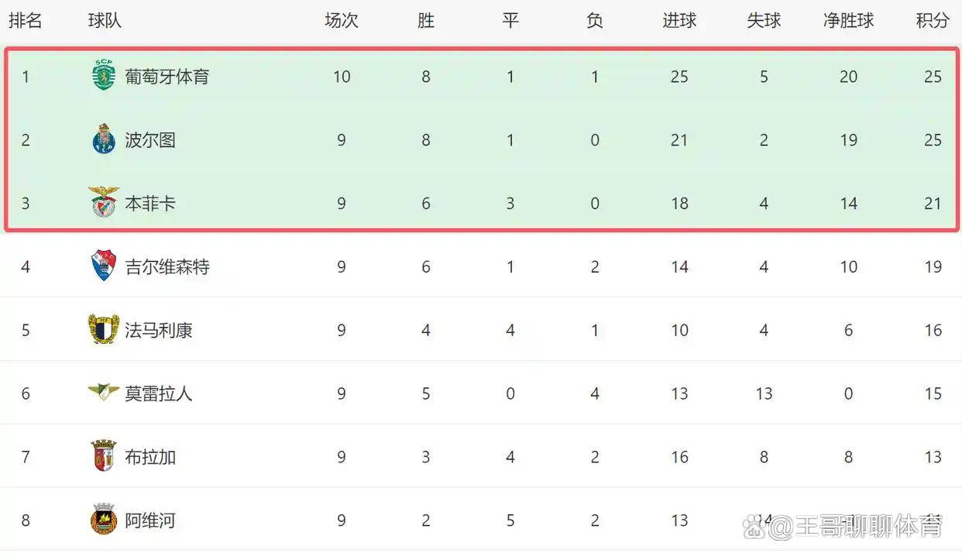
Task: Sort table by 积分 column header
Action: tap(932, 21)
